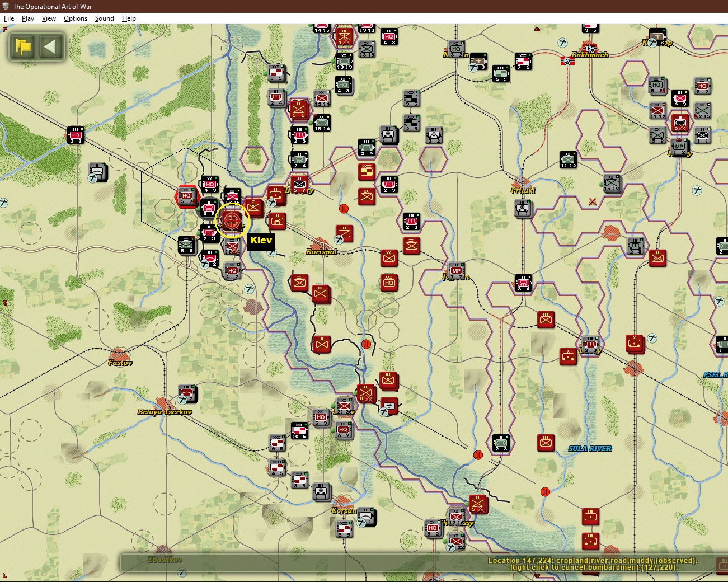The image size is (728, 582).
Task: Click the Zbashkov town label
Action: 165,560
